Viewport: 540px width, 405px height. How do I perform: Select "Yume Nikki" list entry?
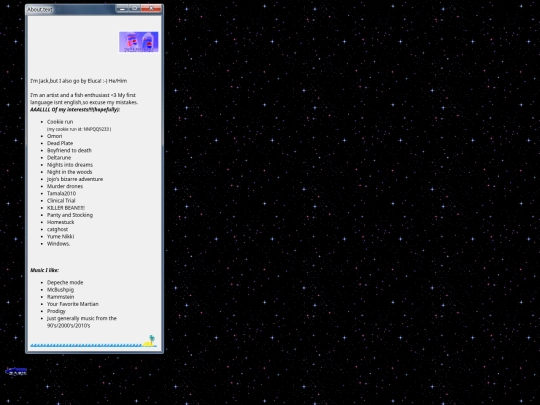[x=61, y=237]
